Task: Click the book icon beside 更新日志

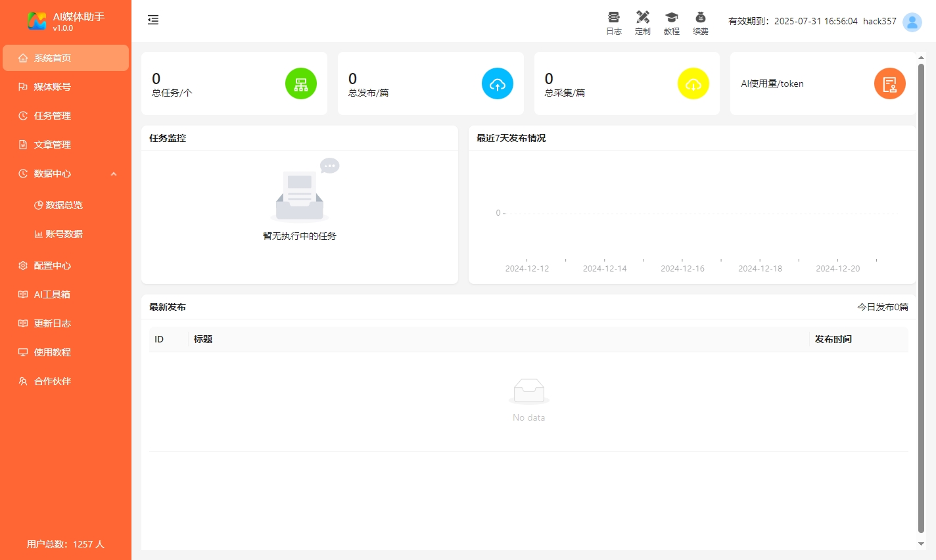Action: click(23, 323)
